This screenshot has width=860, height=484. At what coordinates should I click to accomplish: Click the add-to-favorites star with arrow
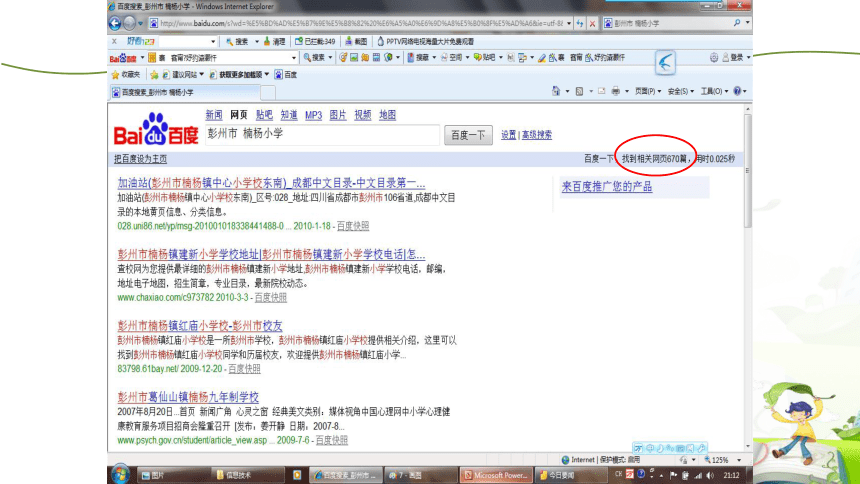point(154,75)
